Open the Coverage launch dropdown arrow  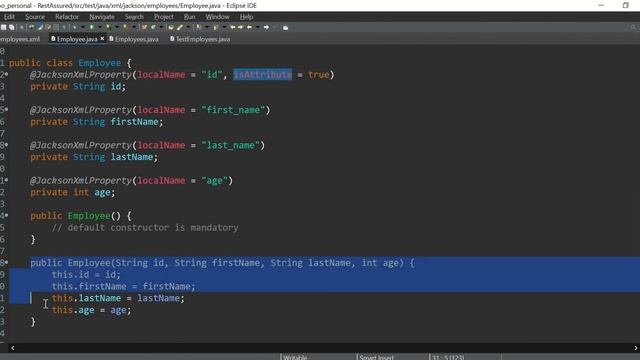pos(117,27)
